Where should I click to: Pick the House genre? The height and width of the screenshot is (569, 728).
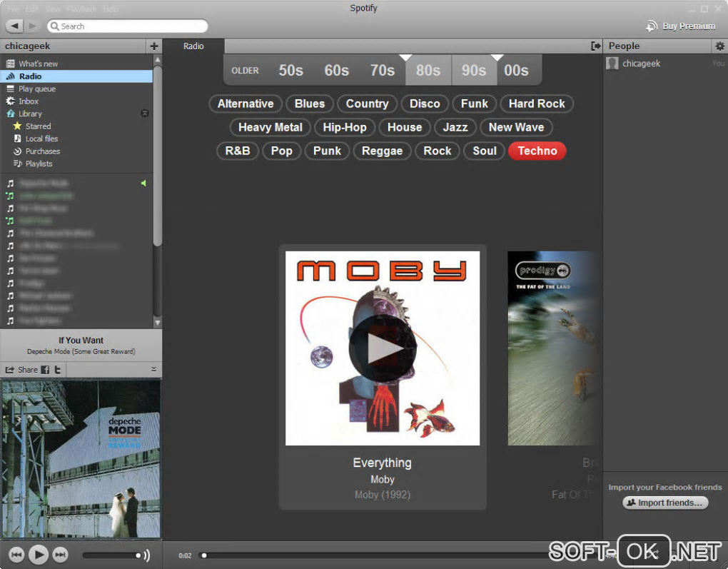tap(405, 127)
